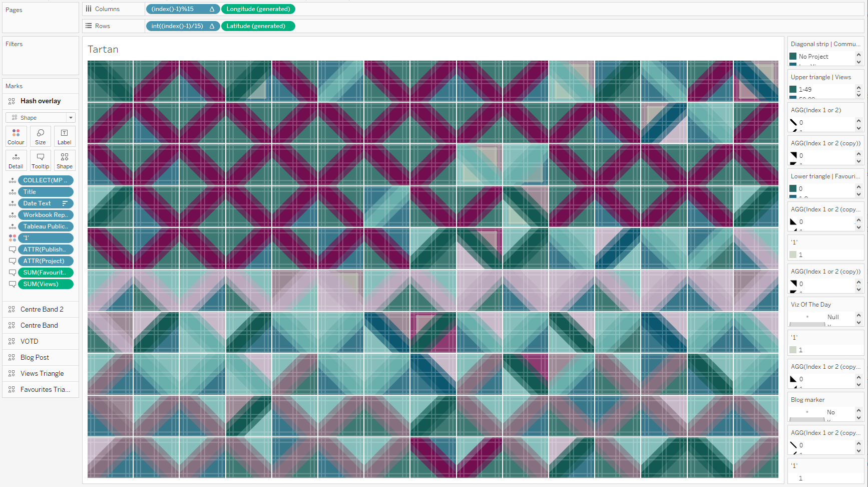Expand the VOTD marks layer

point(41,342)
